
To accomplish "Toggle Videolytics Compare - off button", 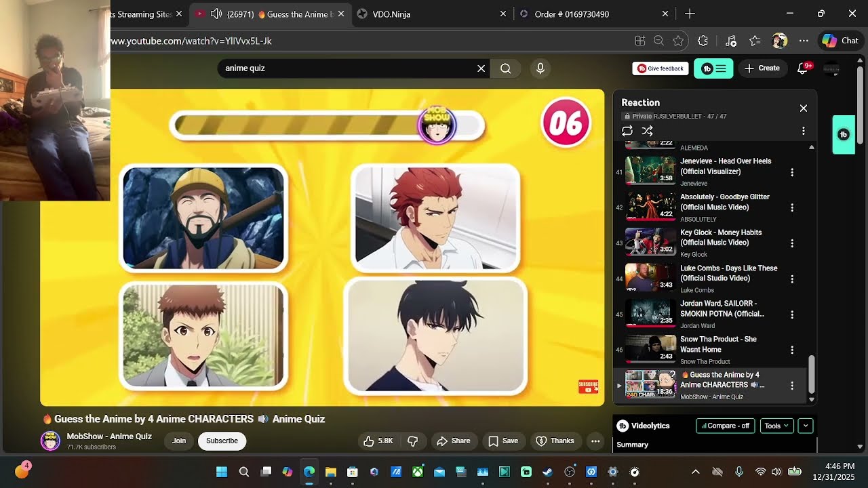I will pos(725,426).
